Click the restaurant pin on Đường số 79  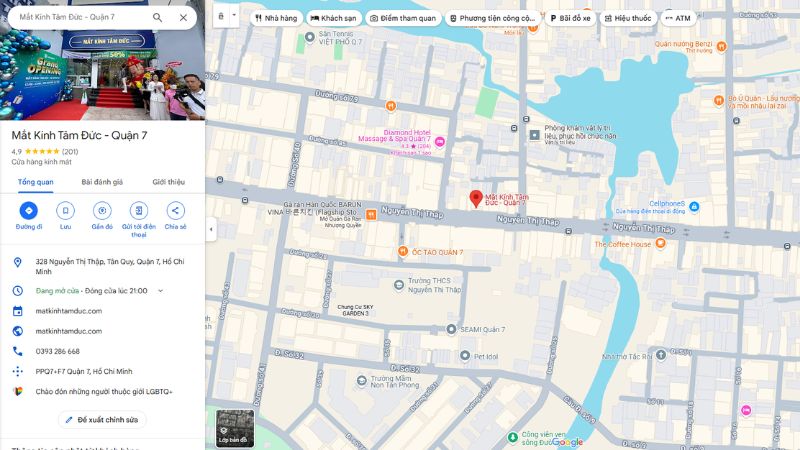tap(390, 106)
